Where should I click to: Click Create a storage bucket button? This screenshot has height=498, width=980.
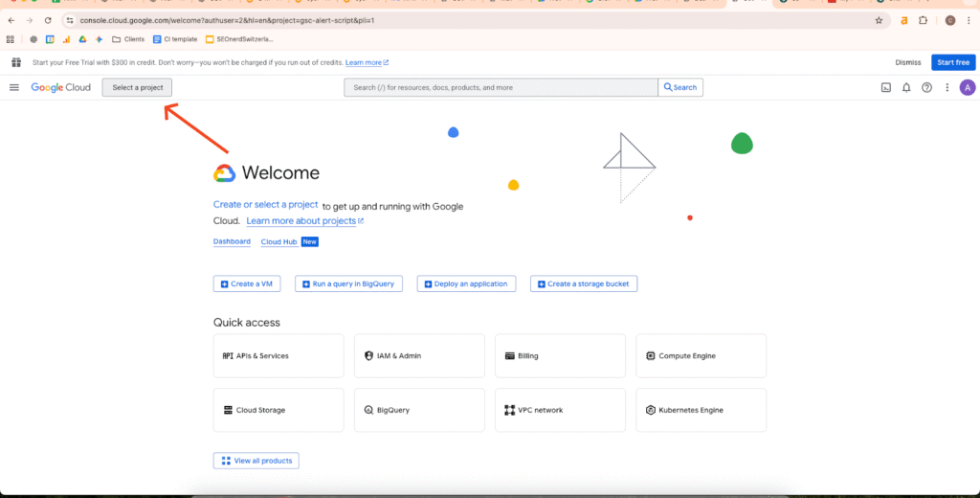[x=584, y=284]
